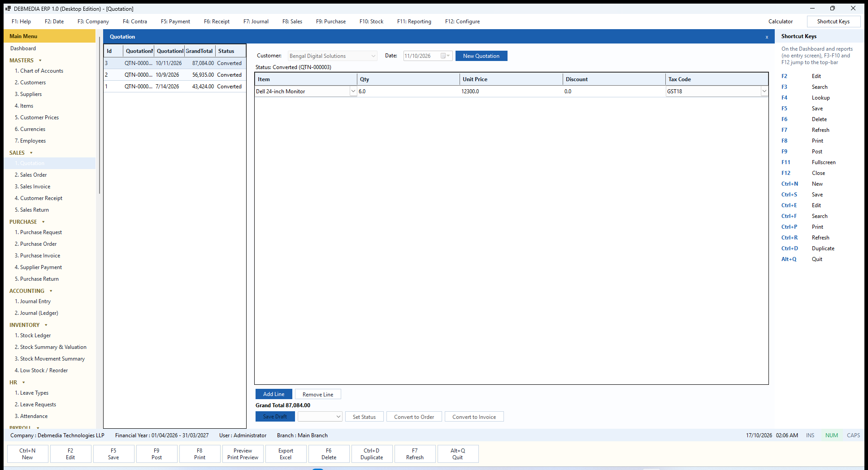Screen dimensions: 868x470
Task: Open the F3: Company menu
Action: tap(93, 22)
